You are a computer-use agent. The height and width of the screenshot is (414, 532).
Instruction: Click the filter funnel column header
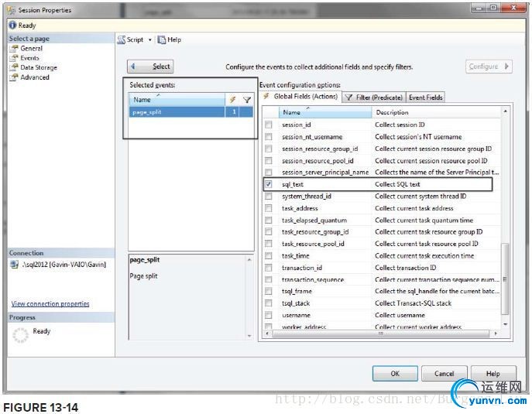247,100
